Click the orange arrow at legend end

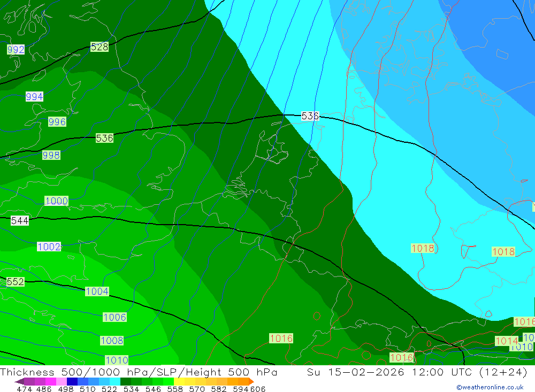[x=251, y=381]
